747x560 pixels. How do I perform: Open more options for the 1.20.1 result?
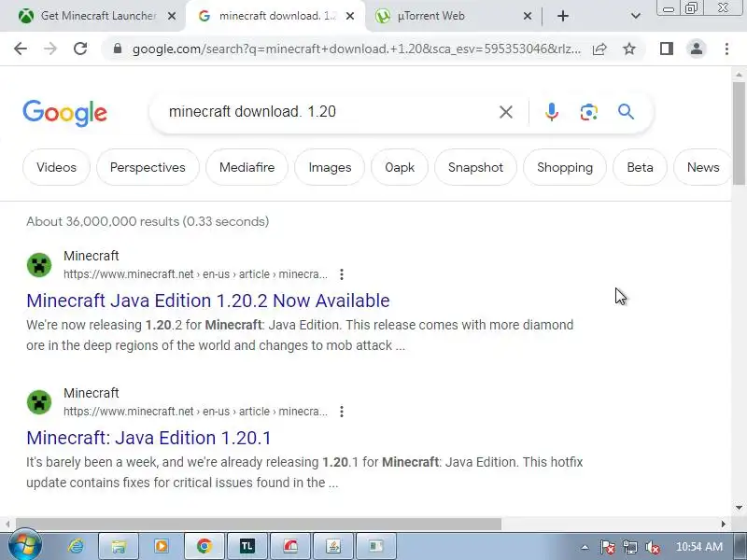click(342, 412)
